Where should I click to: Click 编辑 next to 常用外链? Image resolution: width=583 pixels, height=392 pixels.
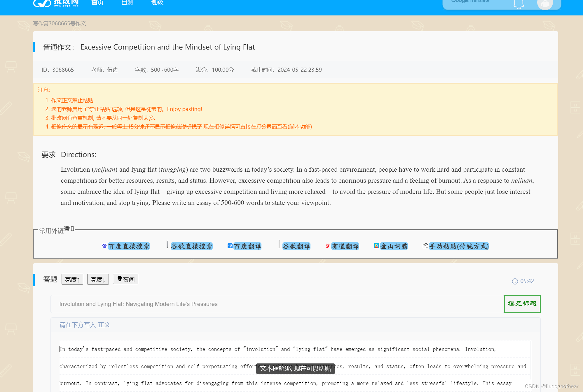click(69, 229)
